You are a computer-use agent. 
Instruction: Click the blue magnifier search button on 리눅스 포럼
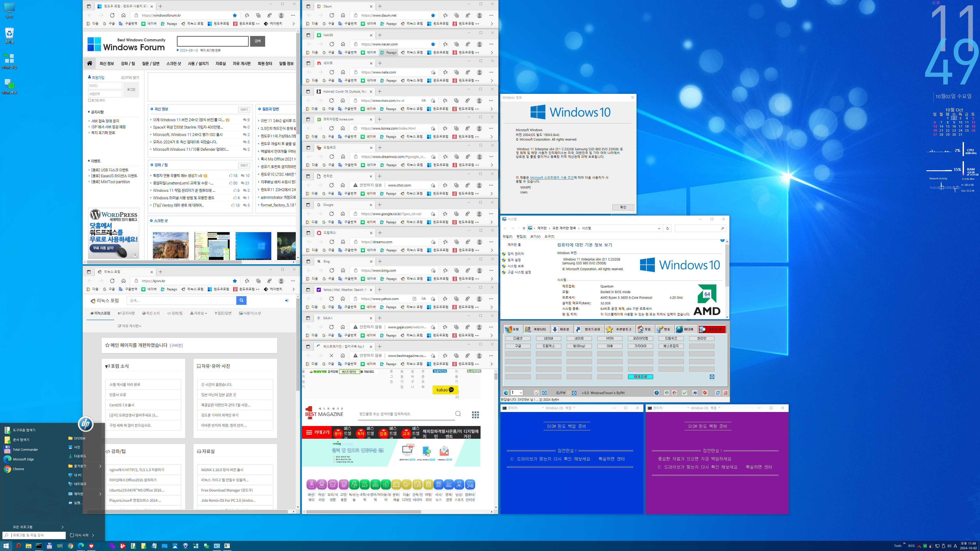coord(241,300)
